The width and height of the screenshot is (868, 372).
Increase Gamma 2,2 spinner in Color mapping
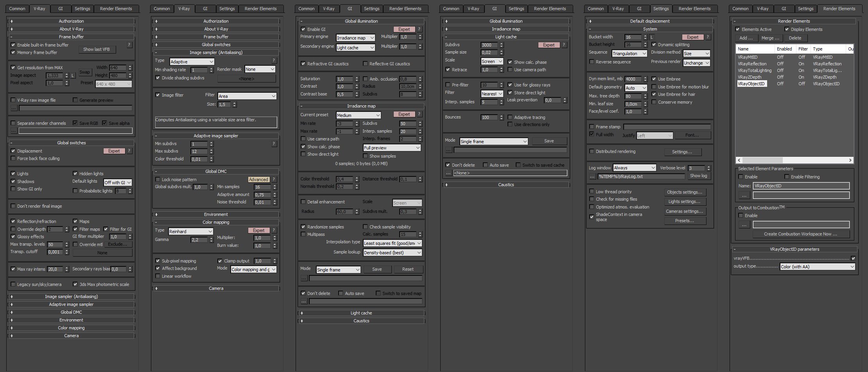coord(212,238)
